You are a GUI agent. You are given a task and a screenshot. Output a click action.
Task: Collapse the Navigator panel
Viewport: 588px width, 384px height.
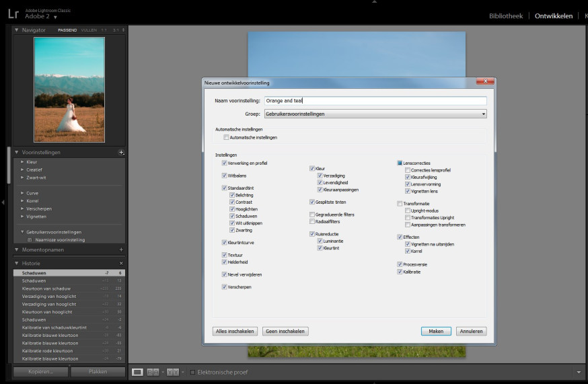(x=17, y=30)
